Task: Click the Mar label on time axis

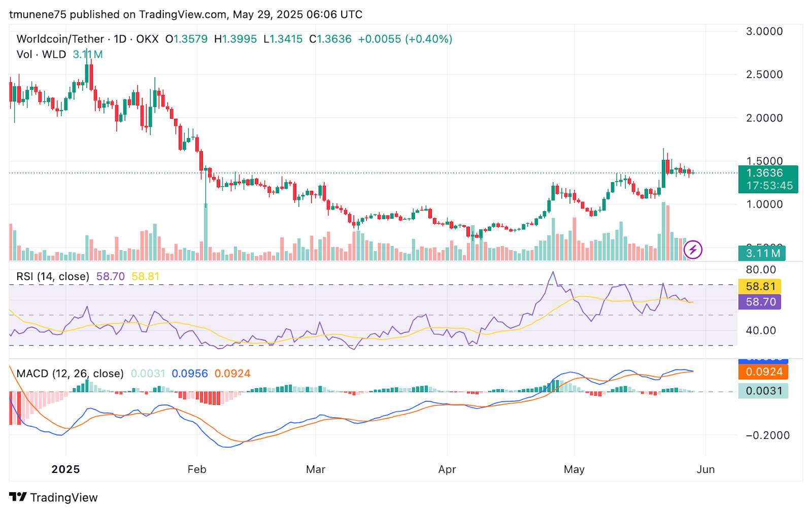Action: pyautogui.click(x=316, y=469)
